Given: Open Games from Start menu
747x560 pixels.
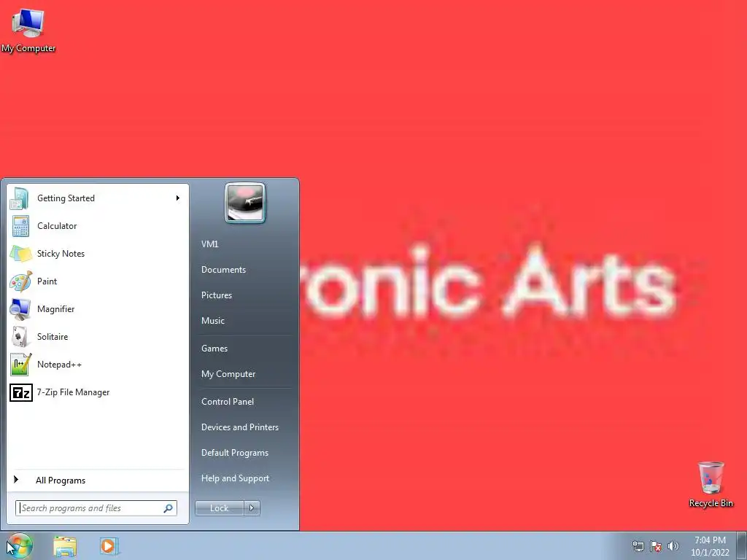Looking at the screenshot, I should (214, 349).
